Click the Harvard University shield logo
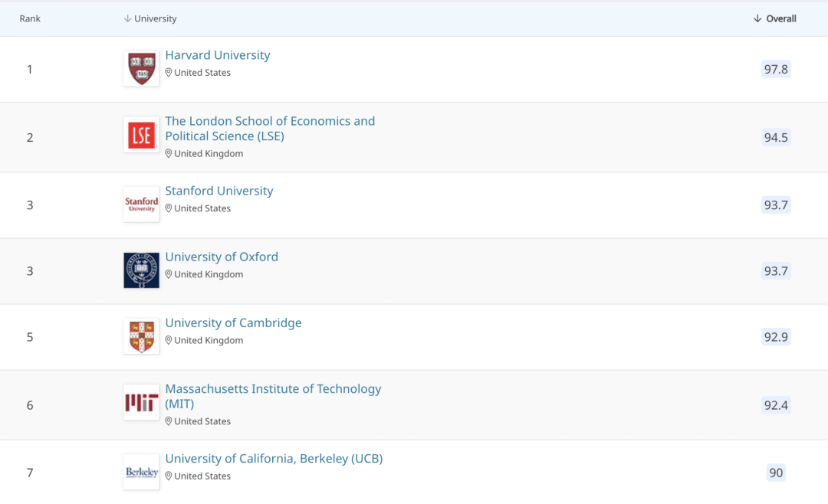The height and width of the screenshot is (504, 828). 141,68
